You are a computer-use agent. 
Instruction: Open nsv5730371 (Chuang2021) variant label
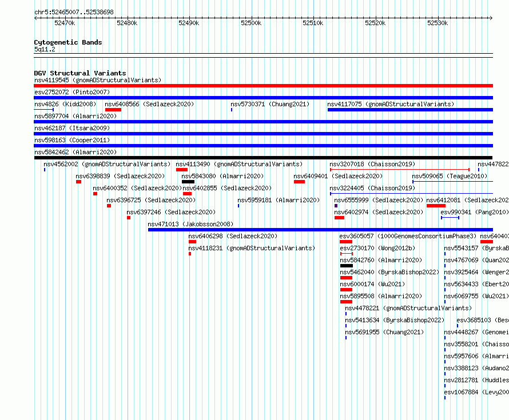click(270, 104)
